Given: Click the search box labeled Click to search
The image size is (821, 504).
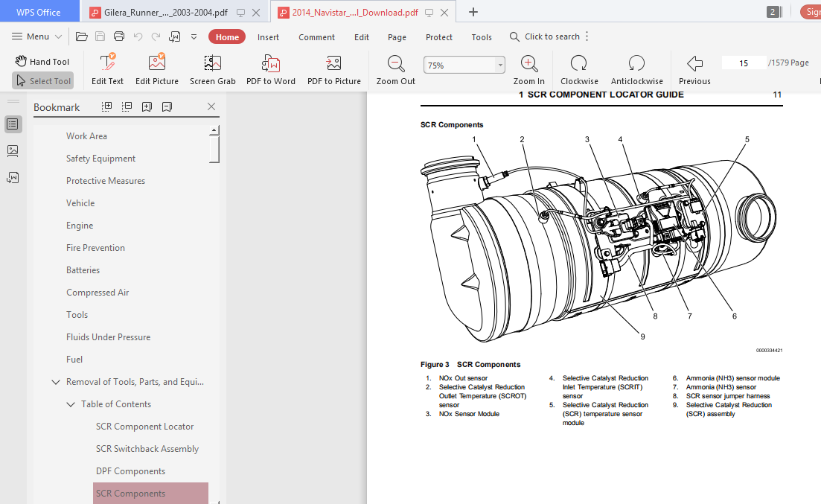Looking at the screenshot, I should [x=545, y=36].
